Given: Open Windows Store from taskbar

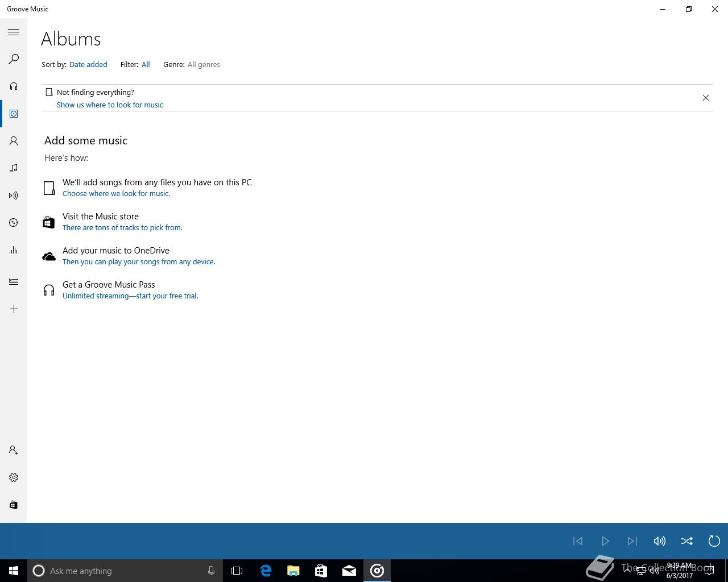Looking at the screenshot, I should (x=321, y=571).
